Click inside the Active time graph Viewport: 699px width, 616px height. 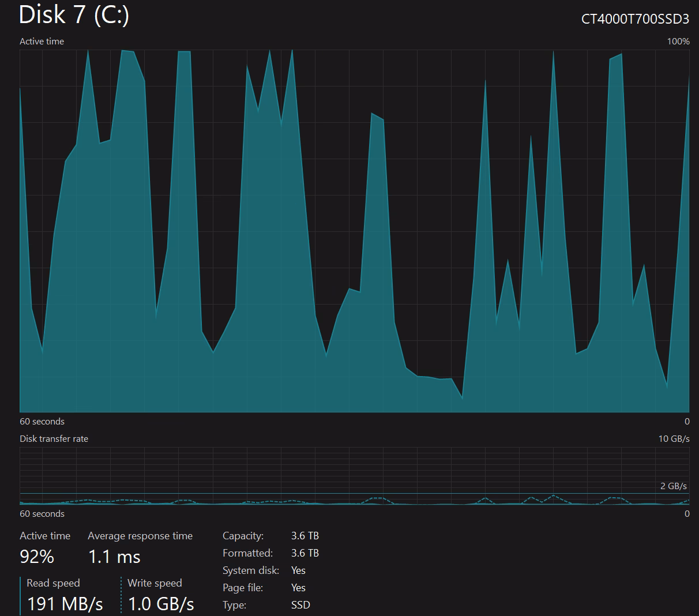point(354,231)
